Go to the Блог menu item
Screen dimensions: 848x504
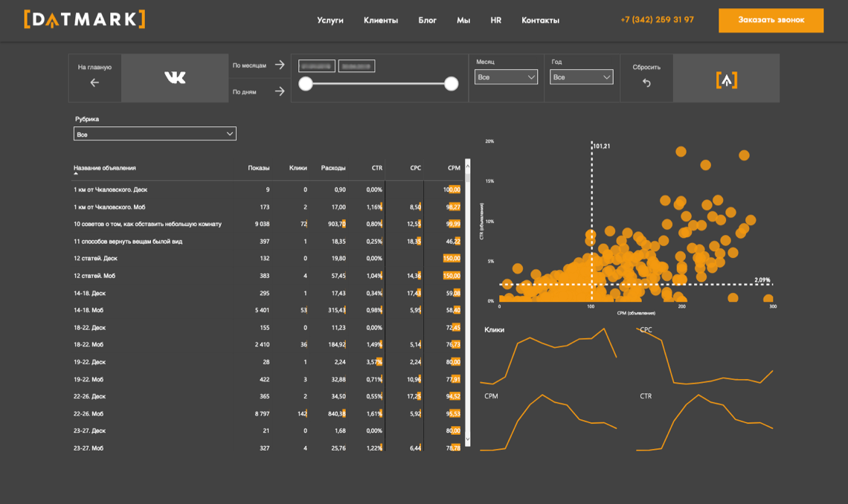pos(427,21)
